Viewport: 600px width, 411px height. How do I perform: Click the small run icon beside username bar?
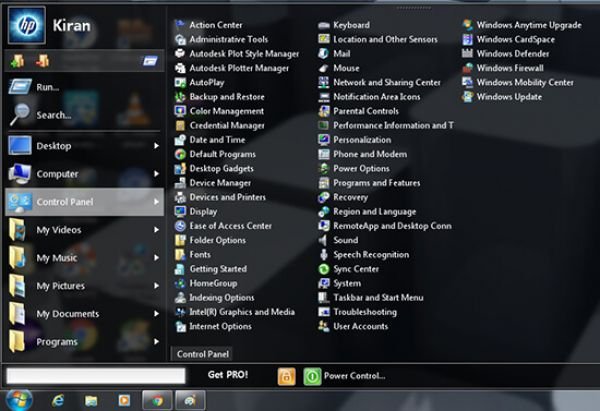coord(150,60)
